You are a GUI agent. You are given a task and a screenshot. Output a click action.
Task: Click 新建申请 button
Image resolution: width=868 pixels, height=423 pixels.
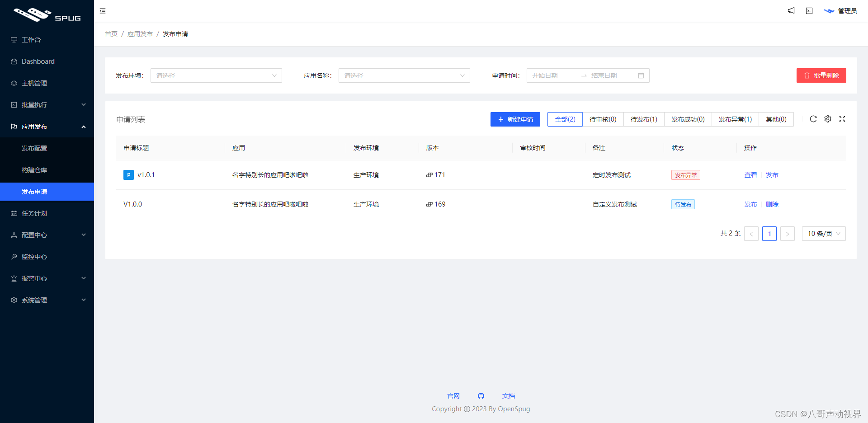[515, 119]
